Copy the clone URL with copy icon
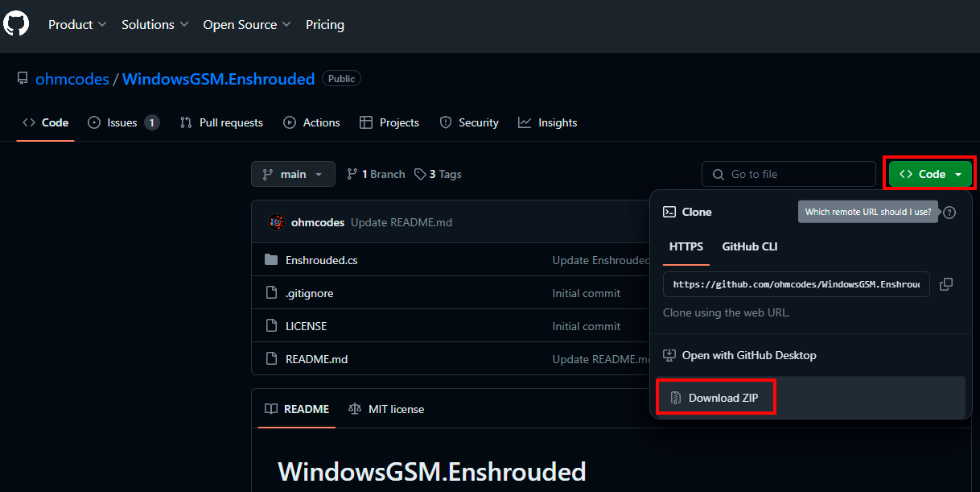The image size is (980, 492). pyautogui.click(x=946, y=284)
